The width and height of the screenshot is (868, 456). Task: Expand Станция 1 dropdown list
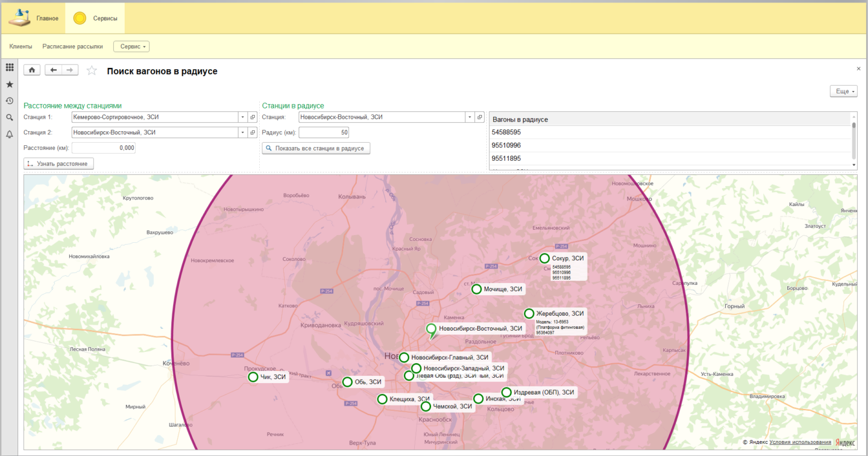click(242, 117)
